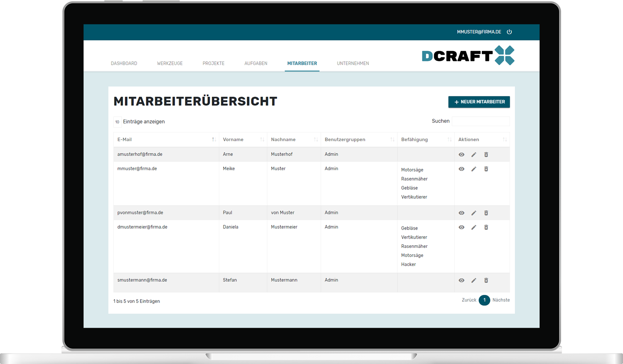Edit Daniela Mustermeier's entry
Image resolution: width=623 pixels, height=364 pixels.
click(x=473, y=227)
